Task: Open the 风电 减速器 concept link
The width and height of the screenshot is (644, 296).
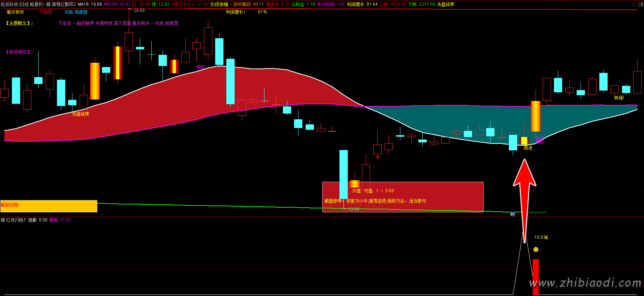Action: [x=76, y=12]
